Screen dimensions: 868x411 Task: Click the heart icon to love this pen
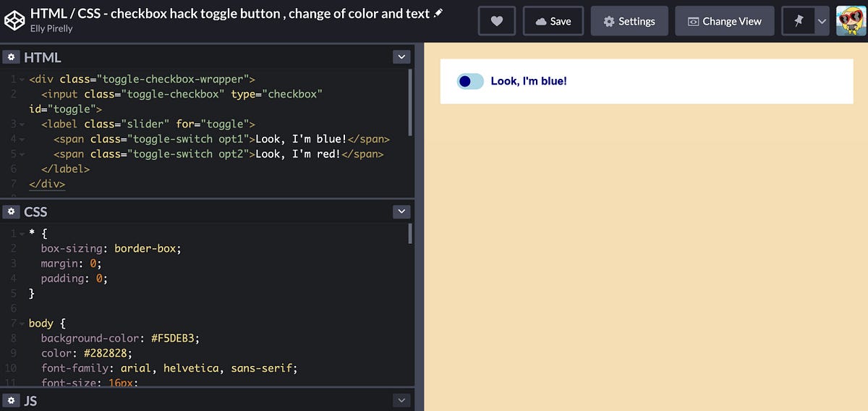497,21
